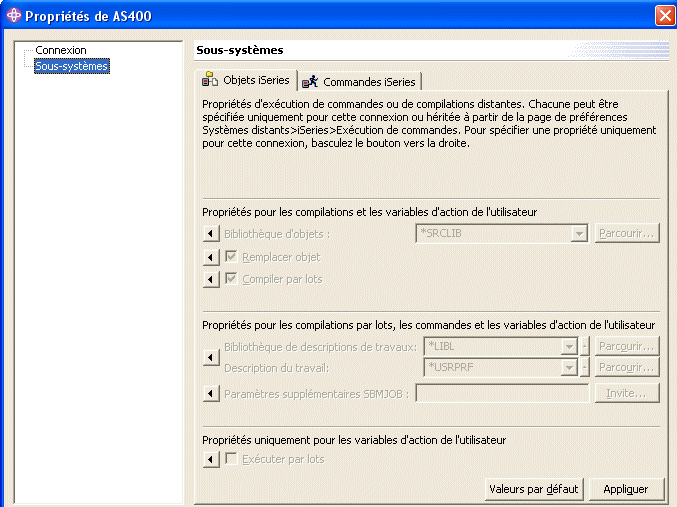This screenshot has height=507, width=677.
Task: Click the Description du travail label
Action: tap(276, 368)
